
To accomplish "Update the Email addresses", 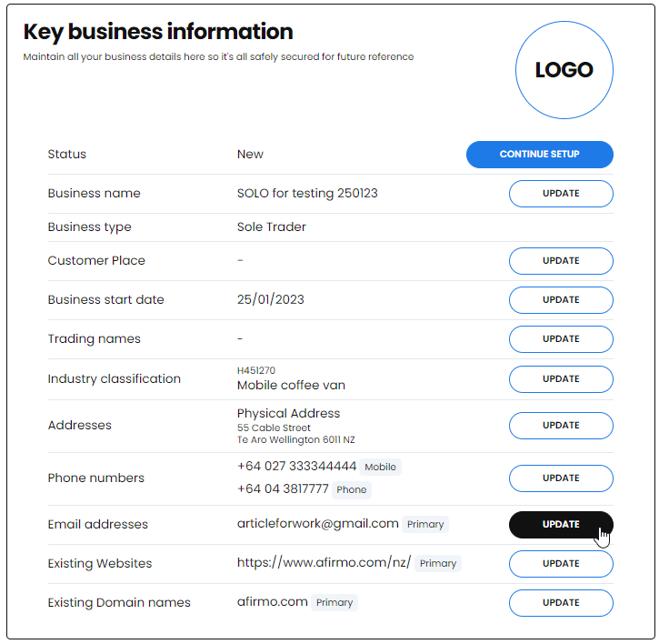I will pos(561,525).
